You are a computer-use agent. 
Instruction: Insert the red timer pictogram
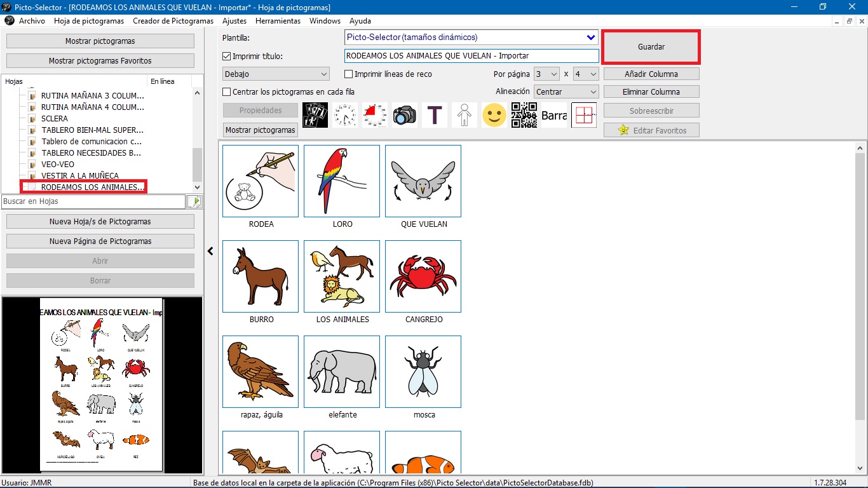click(x=374, y=115)
